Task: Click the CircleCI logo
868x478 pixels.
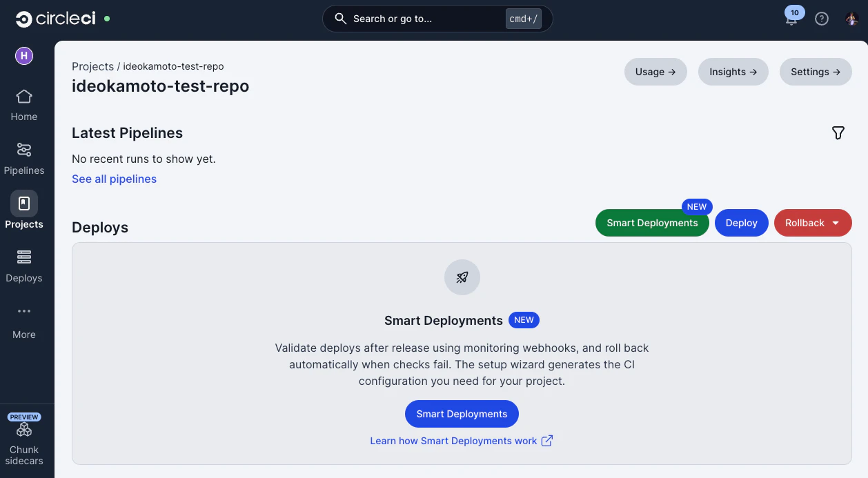Action: 55,19
